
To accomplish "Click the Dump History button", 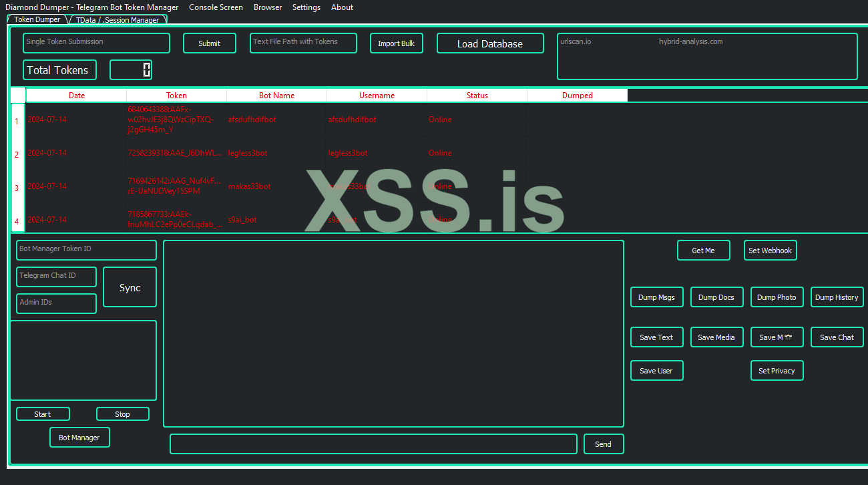I will tap(837, 297).
